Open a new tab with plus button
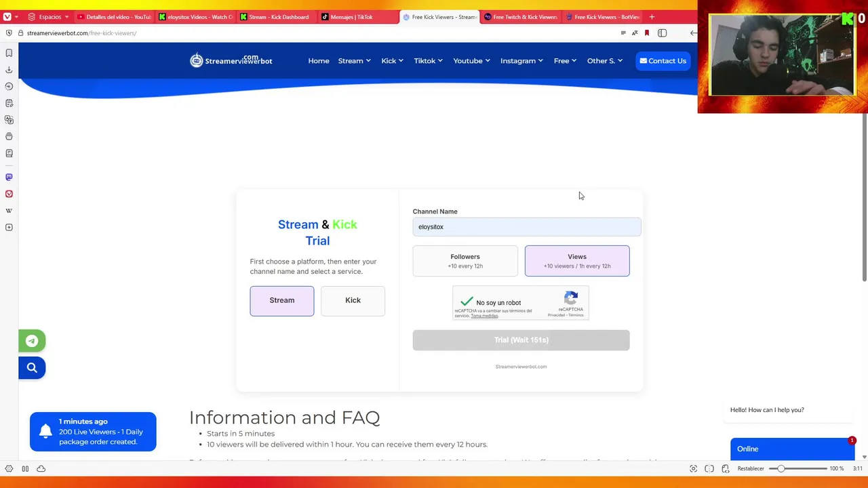 click(x=652, y=17)
